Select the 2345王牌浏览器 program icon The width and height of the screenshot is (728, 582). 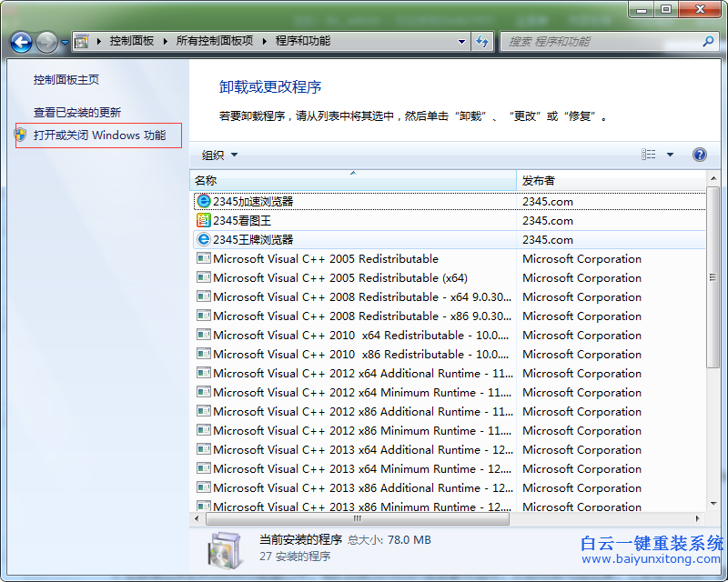tap(204, 239)
